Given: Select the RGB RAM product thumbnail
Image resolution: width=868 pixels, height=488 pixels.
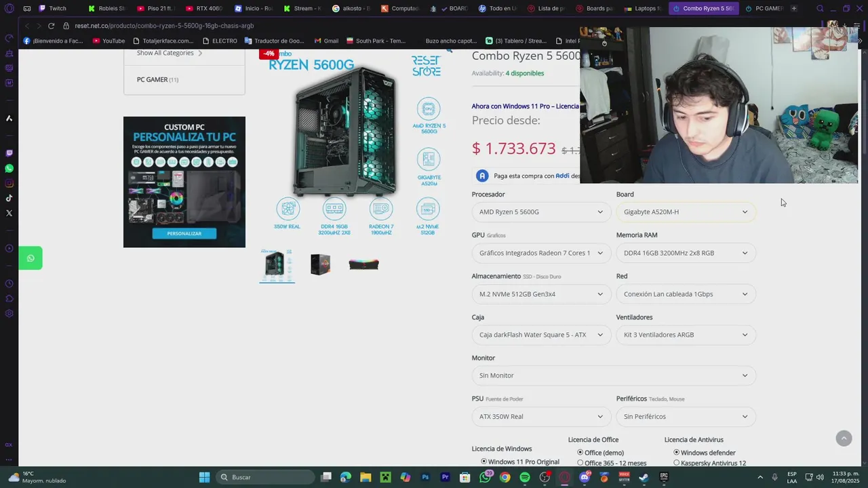Looking at the screenshot, I should (x=363, y=264).
